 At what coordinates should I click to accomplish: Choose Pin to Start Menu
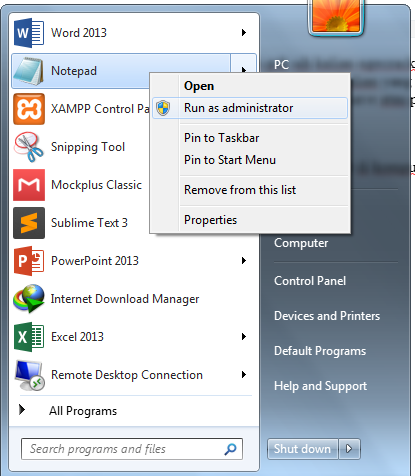pos(250,160)
